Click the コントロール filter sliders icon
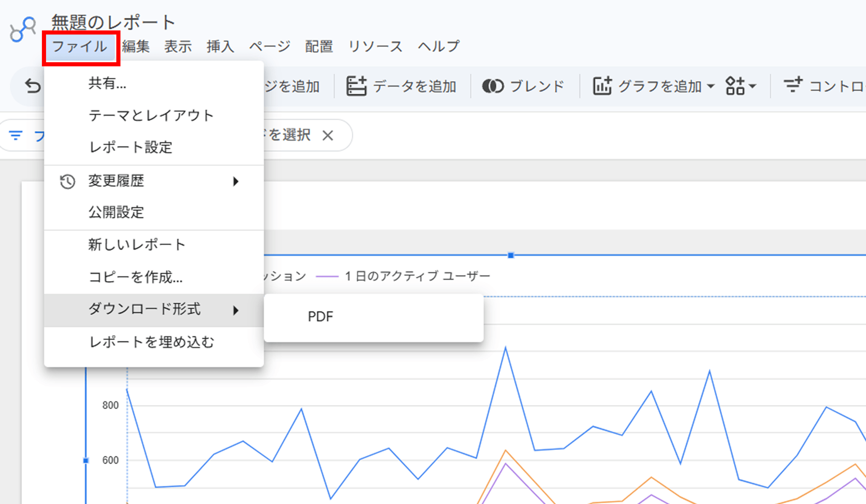Screen dimensions: 866x504 (793, 85)
